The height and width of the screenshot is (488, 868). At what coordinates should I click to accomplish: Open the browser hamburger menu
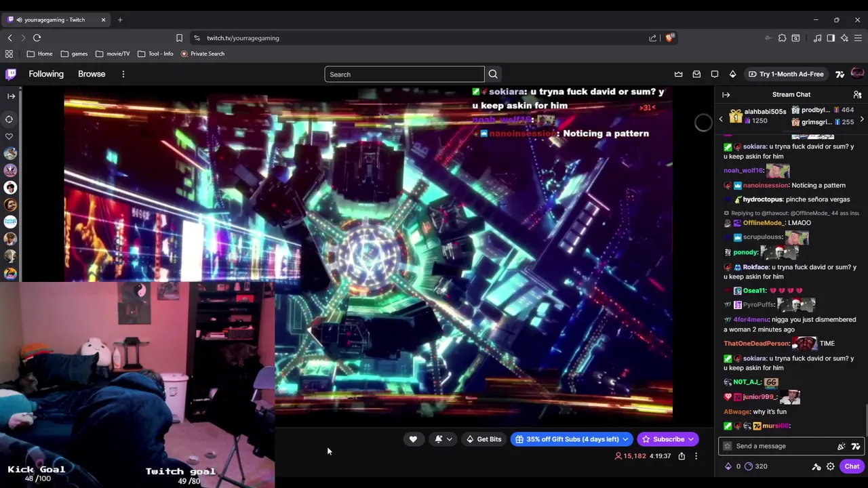pos(858,38)
